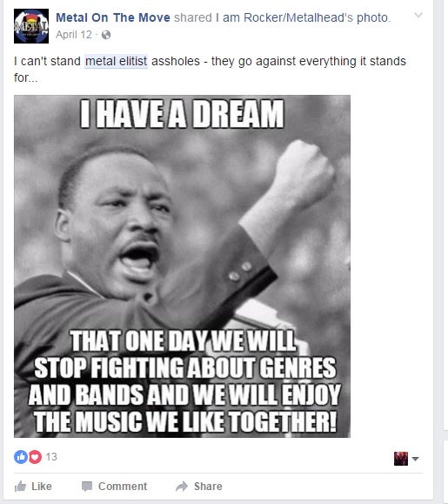Click the small avatar beside the arrow
The image size is (448, 504).
click(x=401, y=459)
